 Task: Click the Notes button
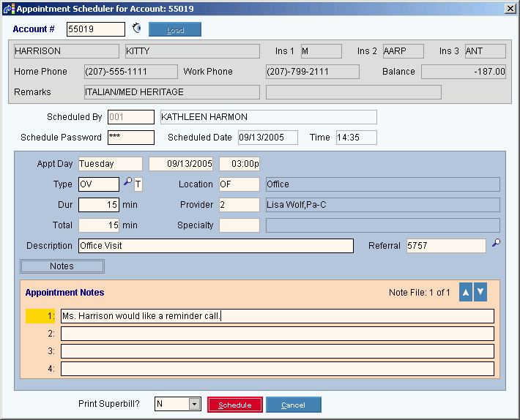coord(62,266)
